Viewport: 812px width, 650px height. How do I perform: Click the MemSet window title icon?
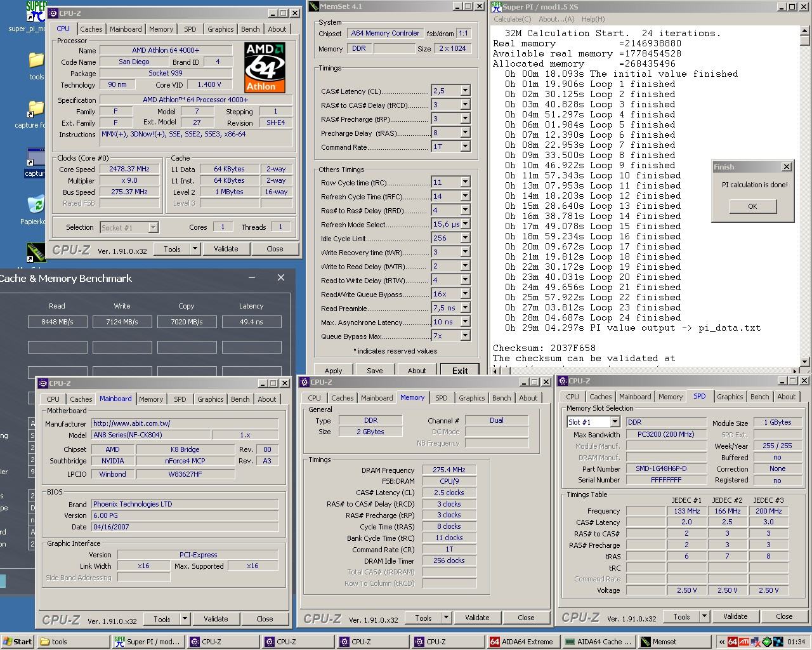point(313,6)
